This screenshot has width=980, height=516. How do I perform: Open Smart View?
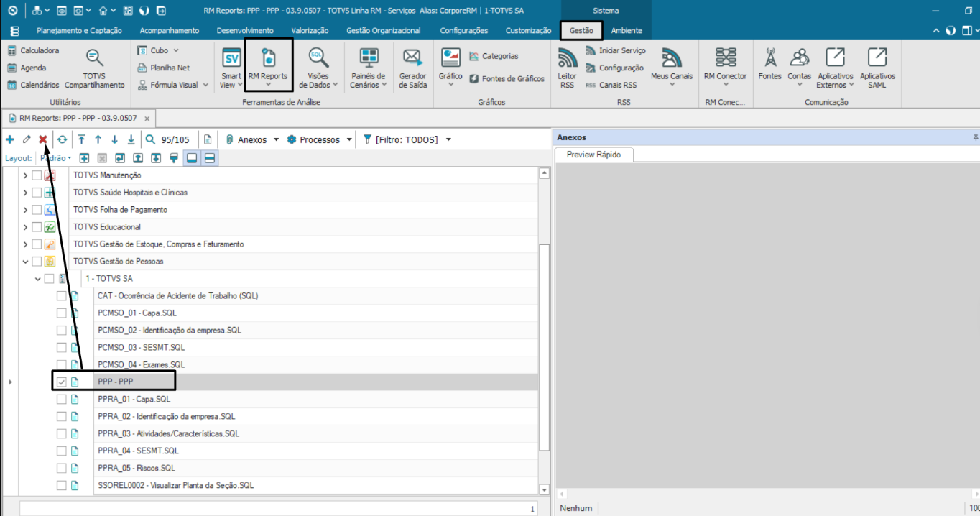[231, 70]
